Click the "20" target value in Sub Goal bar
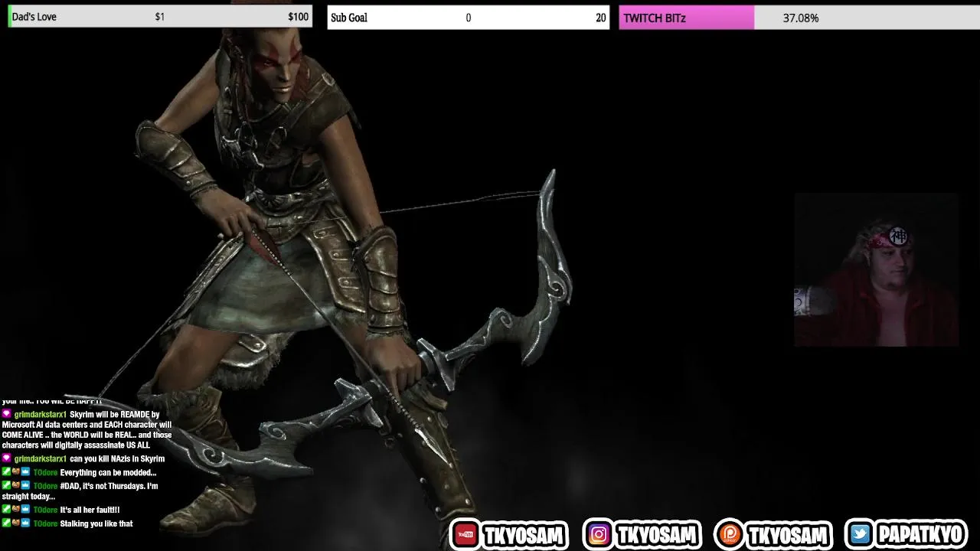 [601, 18]
